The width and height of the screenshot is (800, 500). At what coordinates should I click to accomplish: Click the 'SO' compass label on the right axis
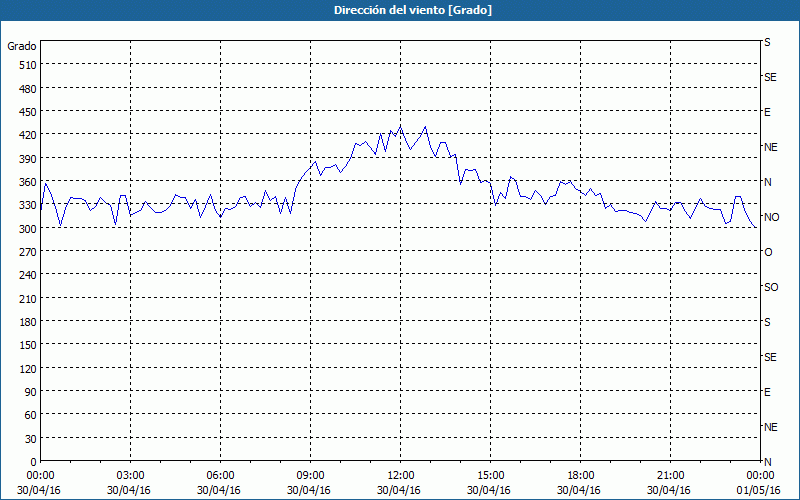pos(771,287)
